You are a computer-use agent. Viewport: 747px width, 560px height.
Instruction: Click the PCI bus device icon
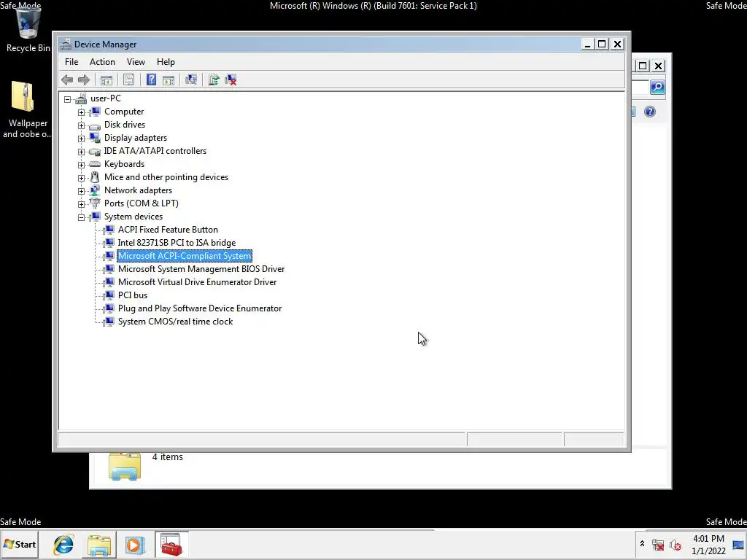click(109, 295)
